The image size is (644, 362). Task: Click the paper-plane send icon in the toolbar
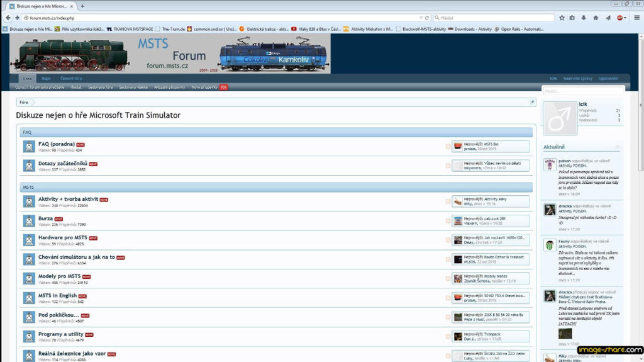click(608, 18)
